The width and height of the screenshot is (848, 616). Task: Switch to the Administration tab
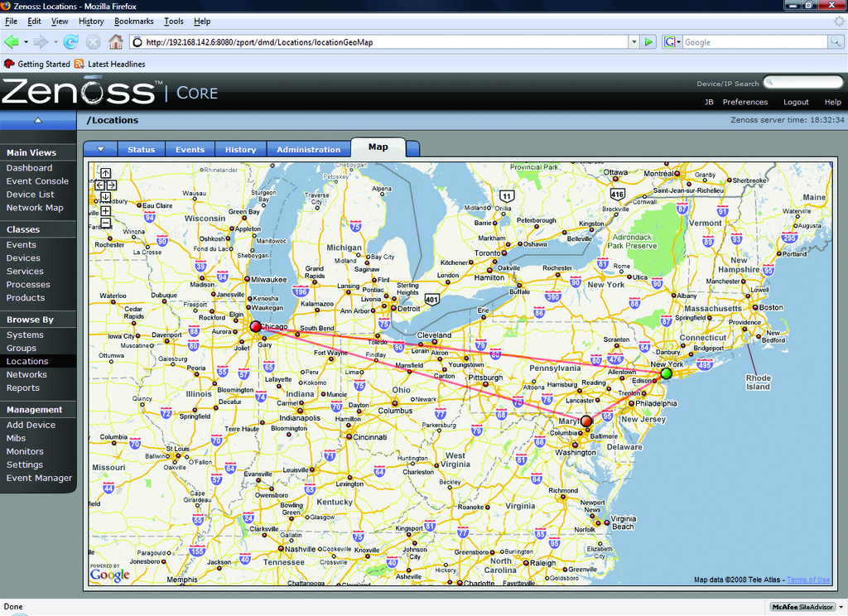pos(308,150)
